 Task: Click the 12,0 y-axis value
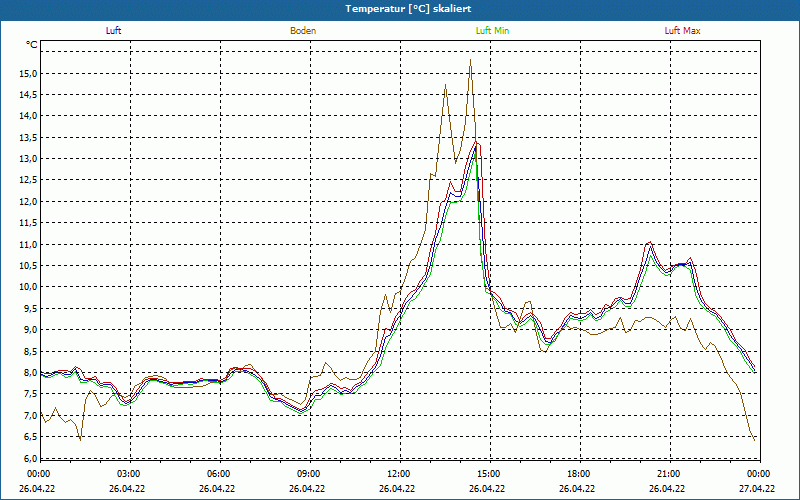tap(28, 202)
